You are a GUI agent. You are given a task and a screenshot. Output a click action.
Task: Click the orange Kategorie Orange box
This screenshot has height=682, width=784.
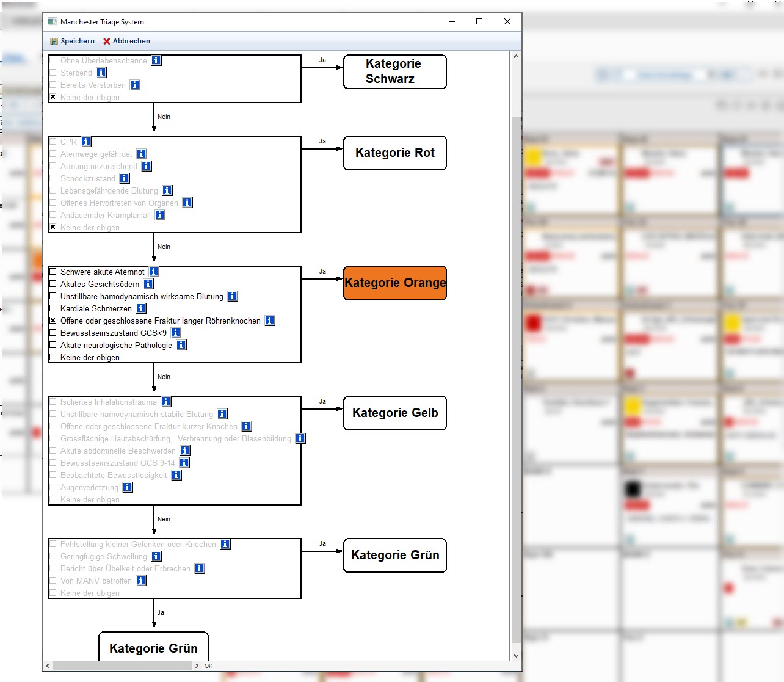point(395,283)
